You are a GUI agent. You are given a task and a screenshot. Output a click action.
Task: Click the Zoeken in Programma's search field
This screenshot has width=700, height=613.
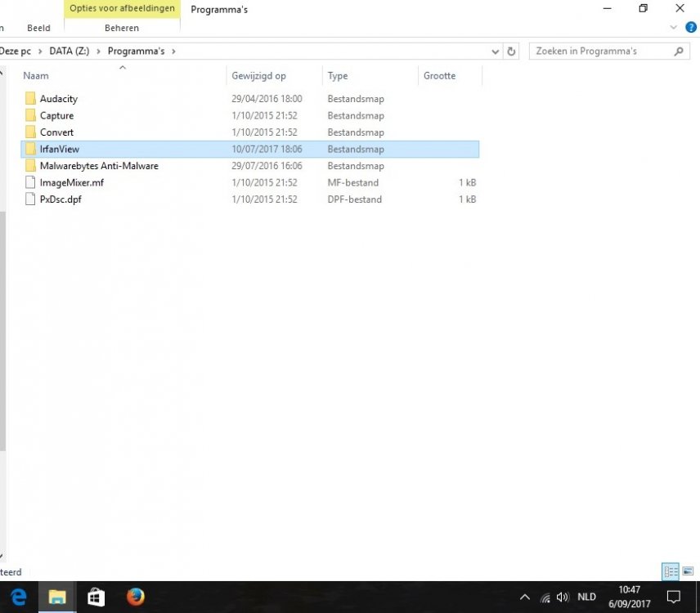[x=601, y=51]
